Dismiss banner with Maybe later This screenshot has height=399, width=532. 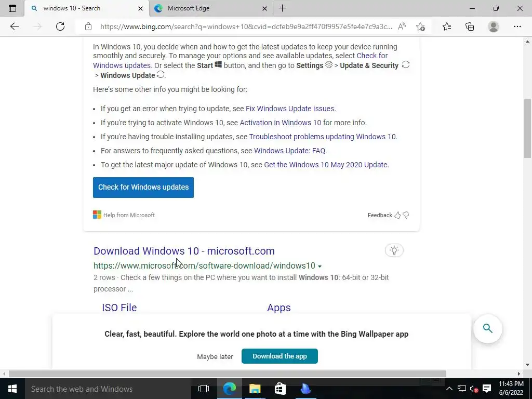click(x=215, y=356)
